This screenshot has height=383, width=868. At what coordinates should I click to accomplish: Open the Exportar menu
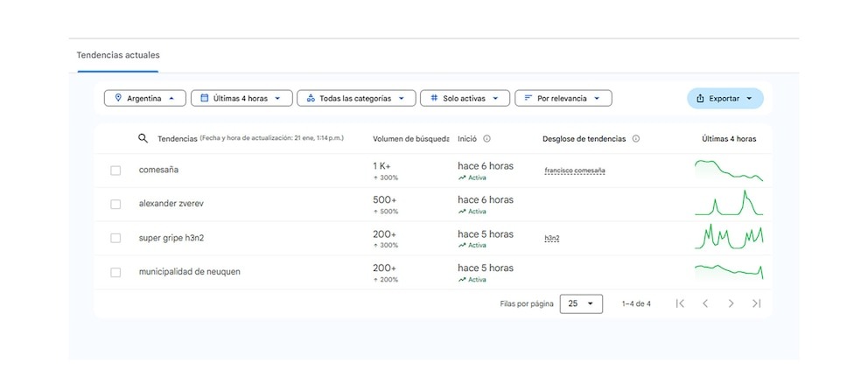724,98
